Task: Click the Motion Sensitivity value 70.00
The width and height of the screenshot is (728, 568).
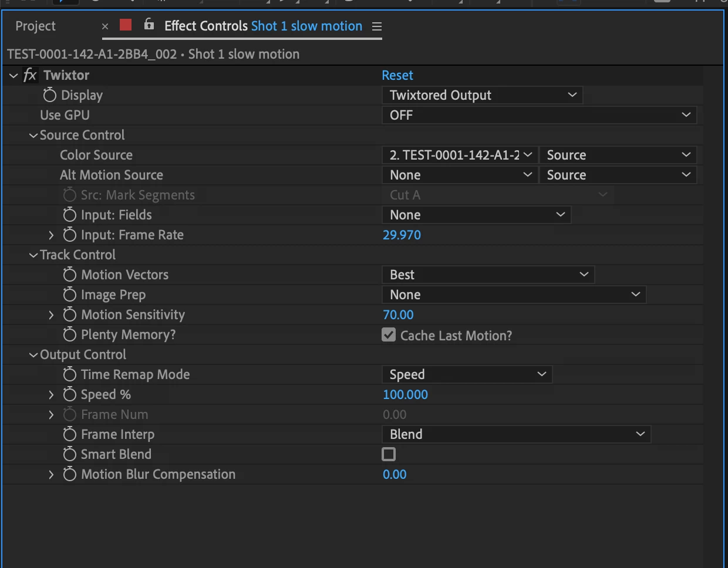Action: pos(398,315)
